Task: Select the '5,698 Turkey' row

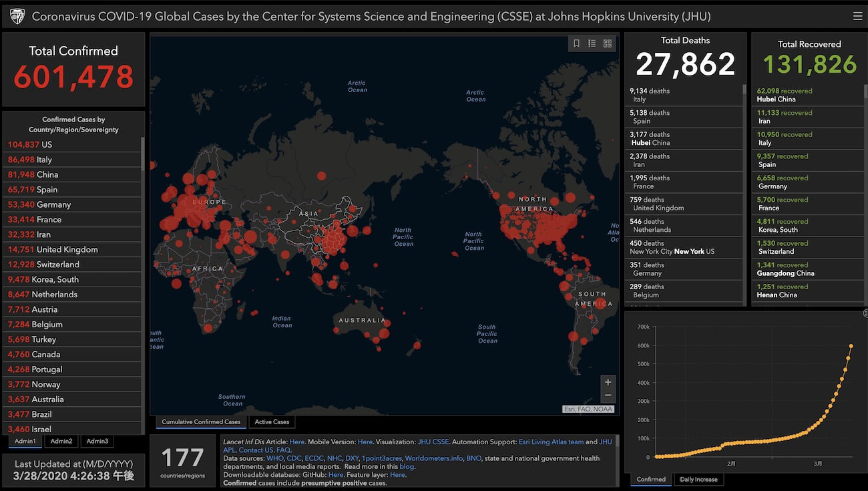Action: click(x=73, y=339)
